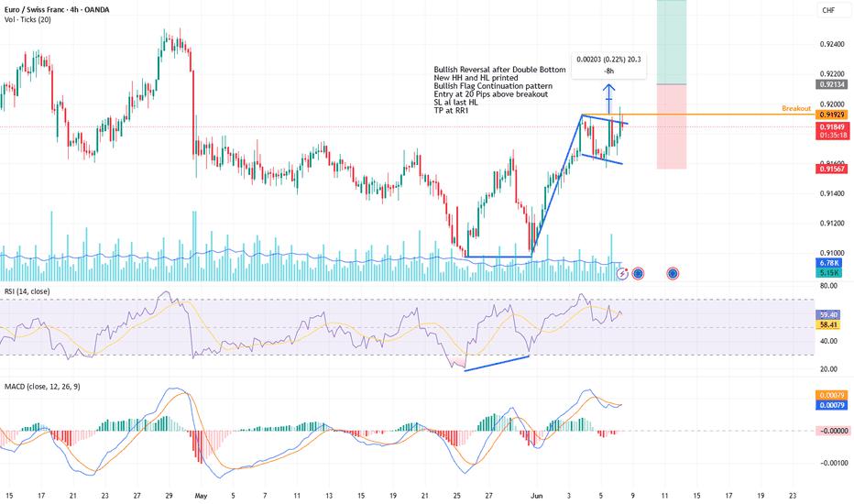Screen dimensions: 854x504
Task: Click text SL al last HL
Action: (x=456, y=103)
